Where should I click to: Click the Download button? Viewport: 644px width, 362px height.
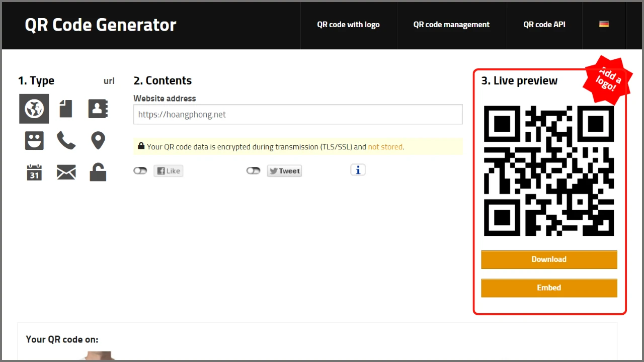[549, 259]
